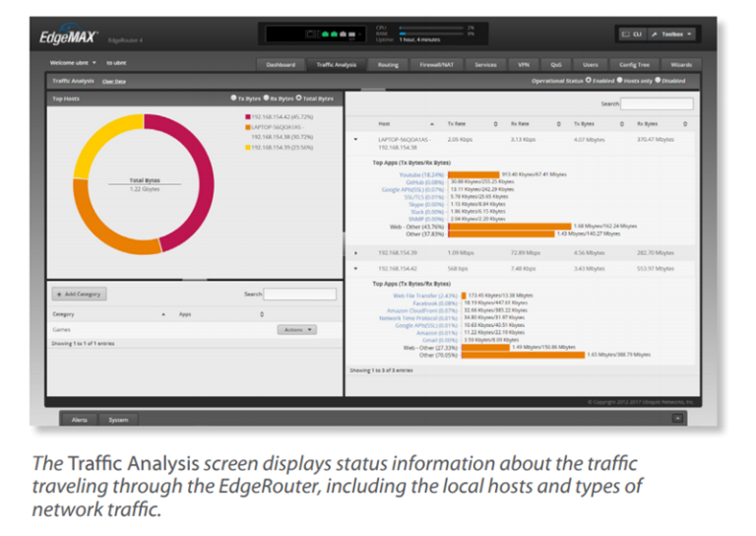Click the bottom-right panel expand icon
The width and height of the screenshot is (756, 536).
click(x=677, y=418)
